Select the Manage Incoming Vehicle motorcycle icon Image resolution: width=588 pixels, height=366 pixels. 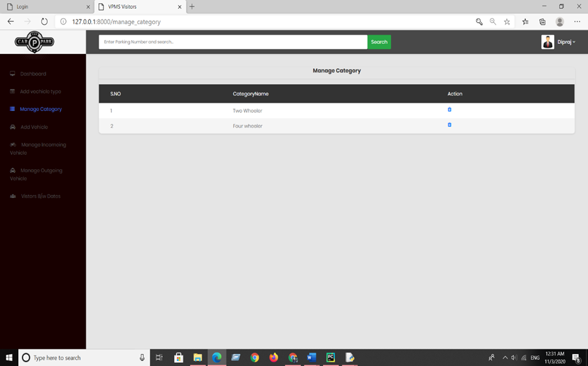13,144
